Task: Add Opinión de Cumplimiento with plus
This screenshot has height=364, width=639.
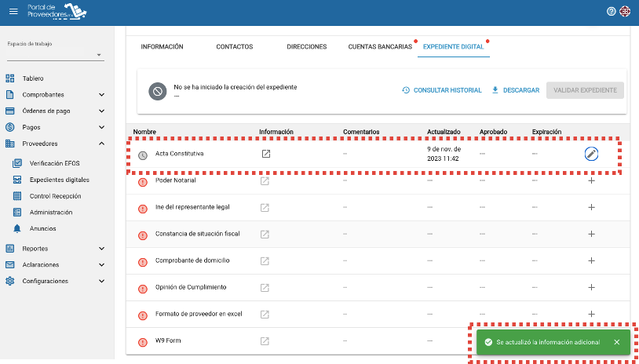Action: [591, 287]
